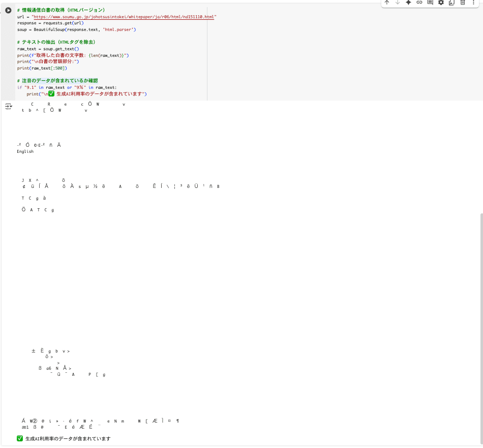Open Gemini AI assistance with the spark icon
483x448 pixels.
pos(408,3)
